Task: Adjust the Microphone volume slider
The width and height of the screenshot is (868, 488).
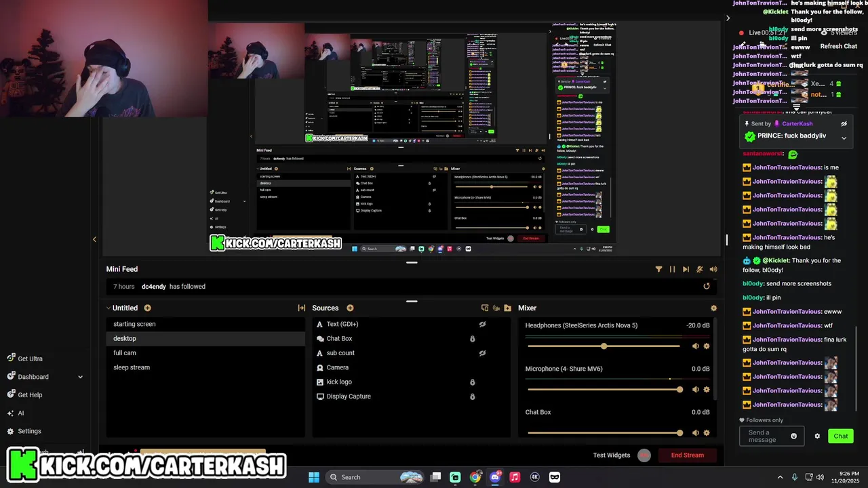Action: tap(604, 390)
